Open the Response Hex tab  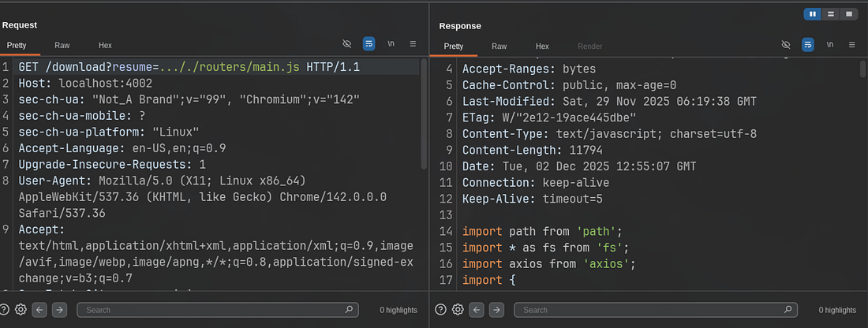point(543,46)
